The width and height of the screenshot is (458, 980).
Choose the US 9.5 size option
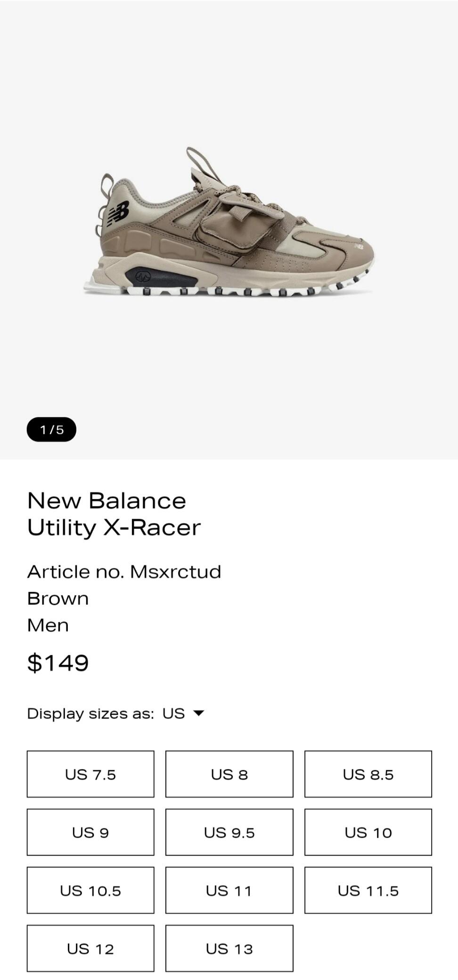pyautogui.click(x=229, y=832)
